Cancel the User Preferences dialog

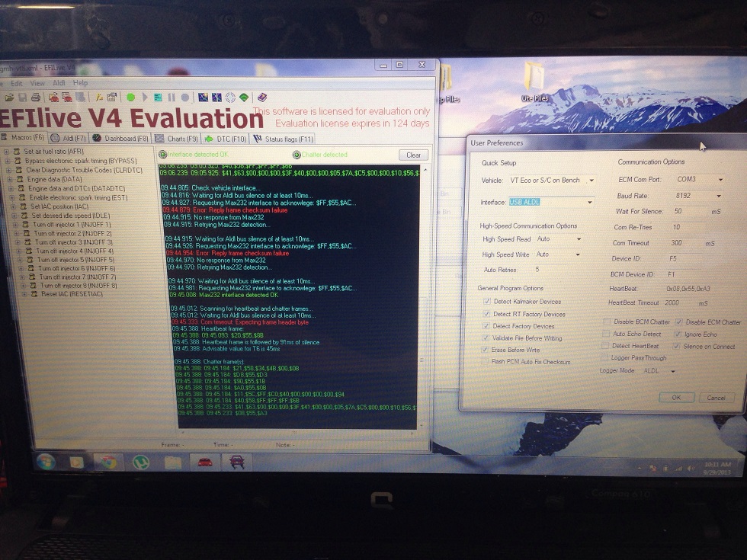coord(716,398)
